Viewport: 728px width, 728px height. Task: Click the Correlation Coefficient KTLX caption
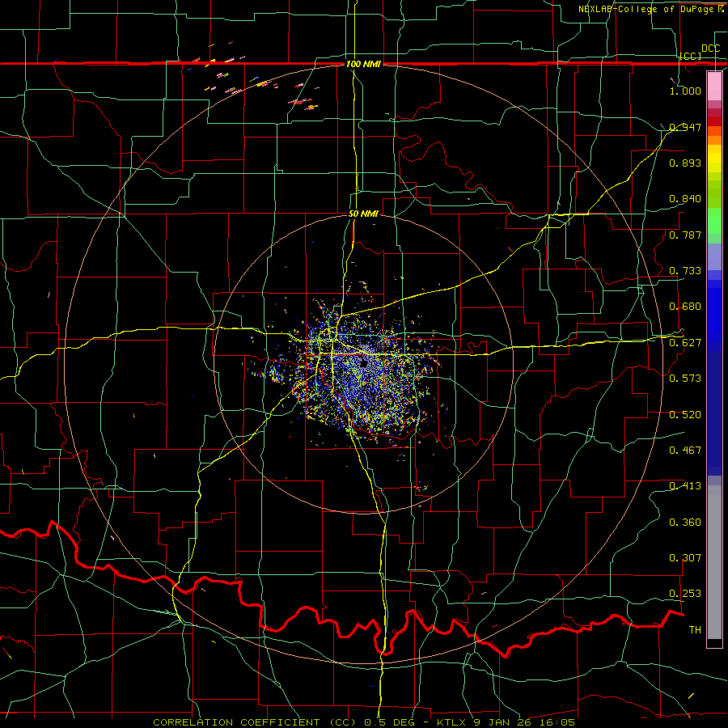364,722
